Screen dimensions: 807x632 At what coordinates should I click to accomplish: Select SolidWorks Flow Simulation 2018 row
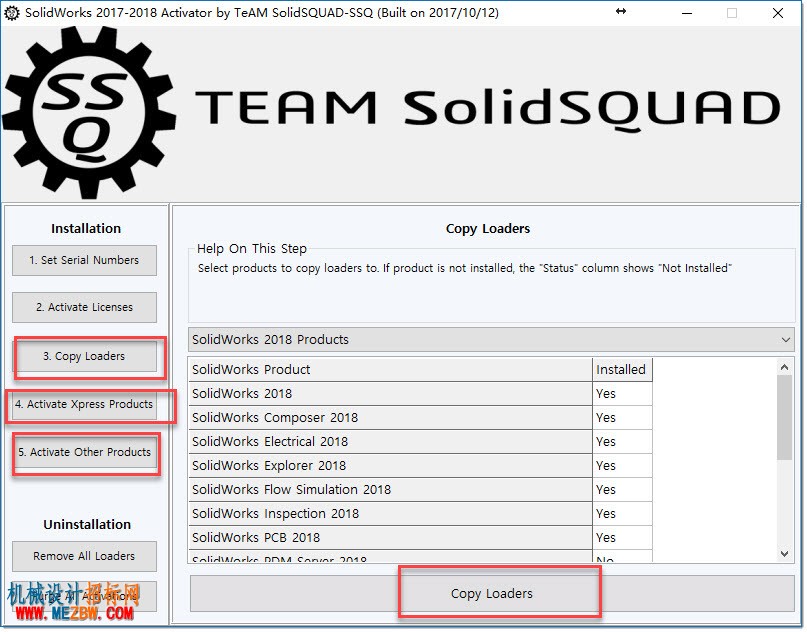(x=420, y=489)
